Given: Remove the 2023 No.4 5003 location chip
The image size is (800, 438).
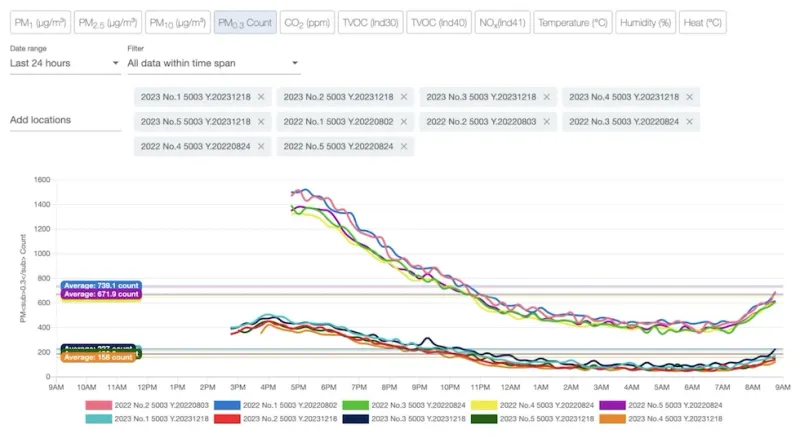Looking at the screenshot, I should click(690, 97).
